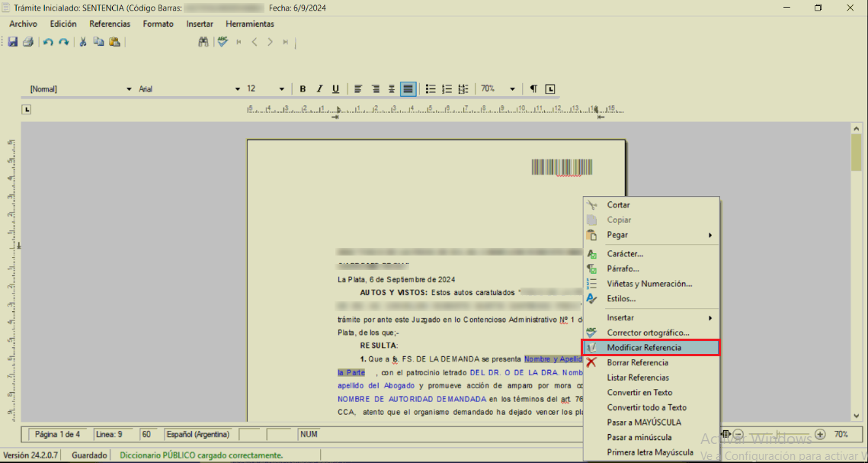The height and width of the screenshot is (463, 868).
Task: Select Modificar Referencia in the context menu
Action: [x=651, y=348]
